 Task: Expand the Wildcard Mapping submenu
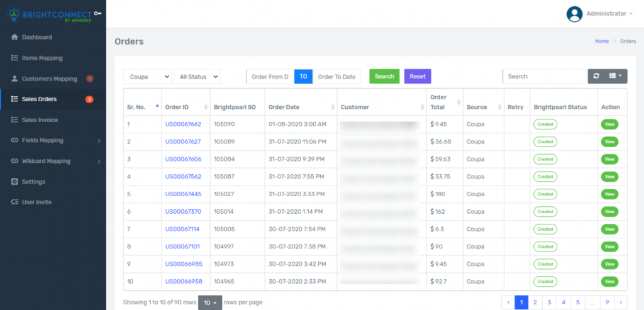pos(99,162)
